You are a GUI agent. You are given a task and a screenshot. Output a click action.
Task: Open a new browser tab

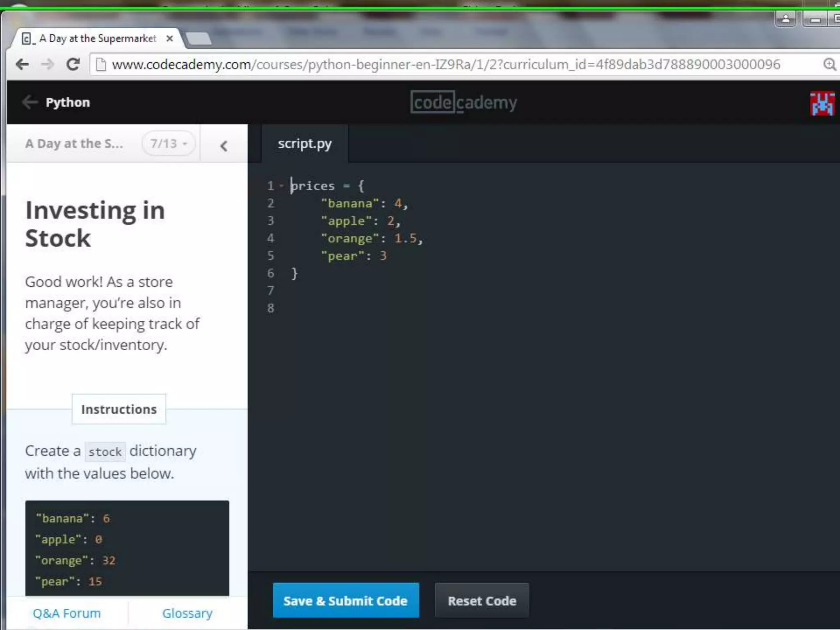[x=199, y=39]
